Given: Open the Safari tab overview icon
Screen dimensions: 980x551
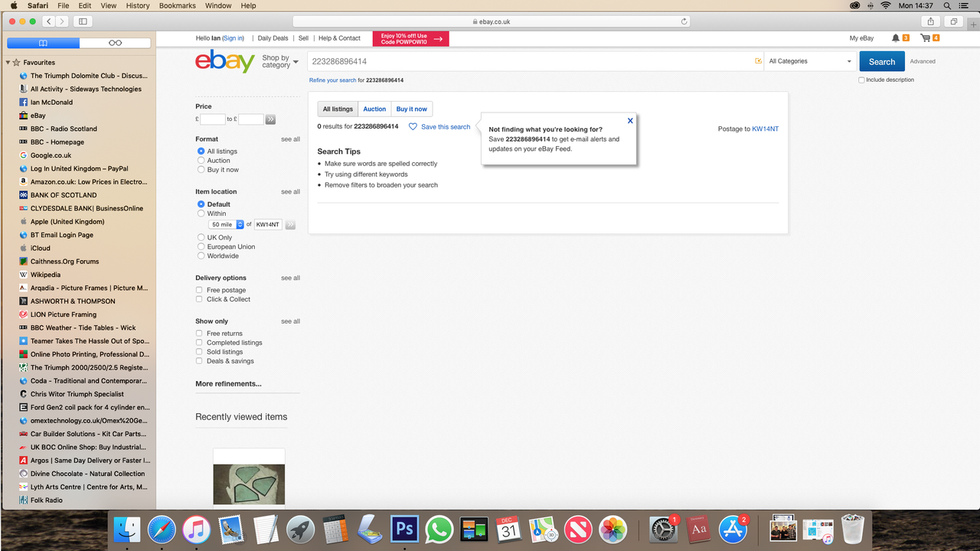Looking at the screenshot, I should (954, 21).
